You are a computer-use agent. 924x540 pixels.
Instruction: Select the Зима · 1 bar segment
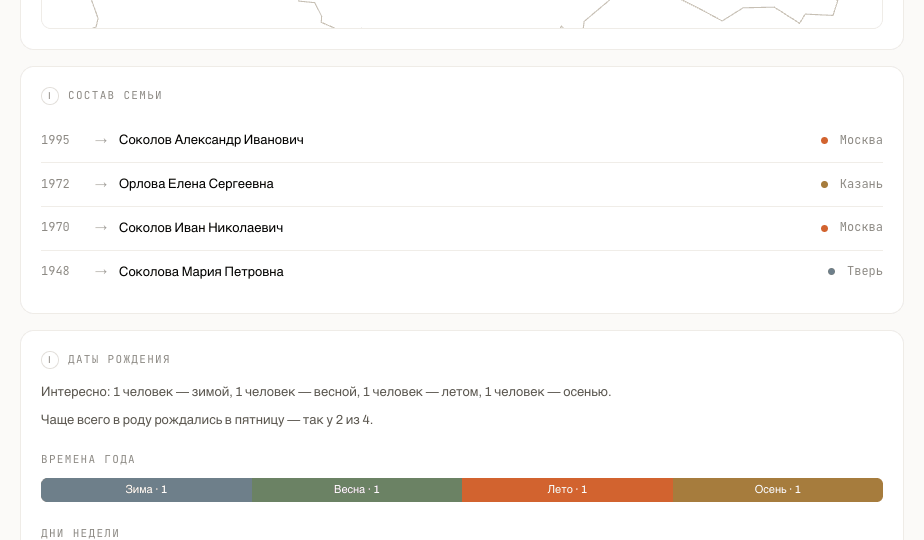pyautogui.click(x=146, y=490)
